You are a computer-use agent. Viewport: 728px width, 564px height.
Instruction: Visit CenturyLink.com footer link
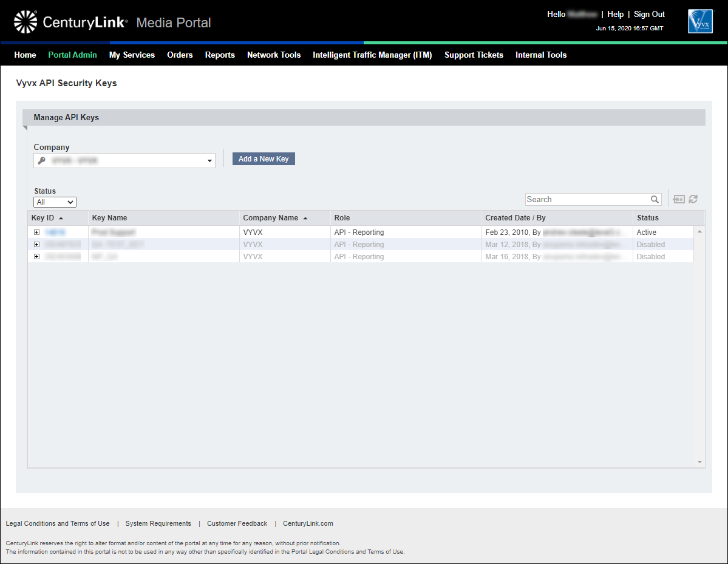pyautogui.click(x=308, y=523)
